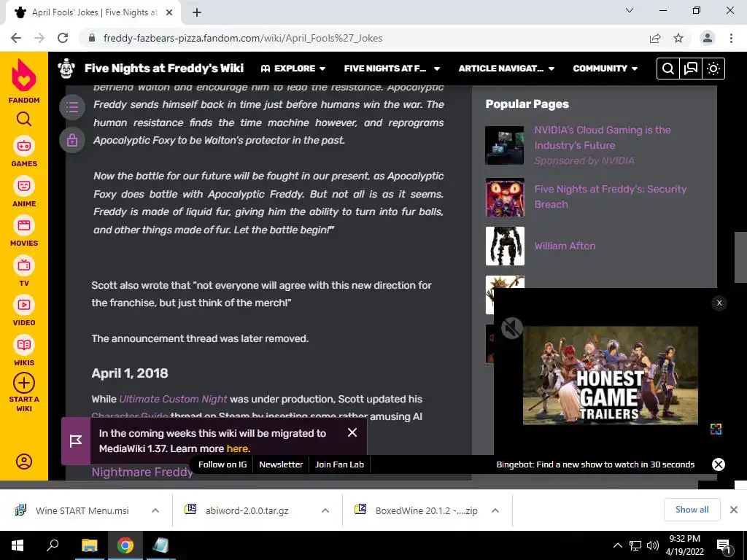
Task: Click the Freddy wiki logo icon
Action: [x=66, y=69]
